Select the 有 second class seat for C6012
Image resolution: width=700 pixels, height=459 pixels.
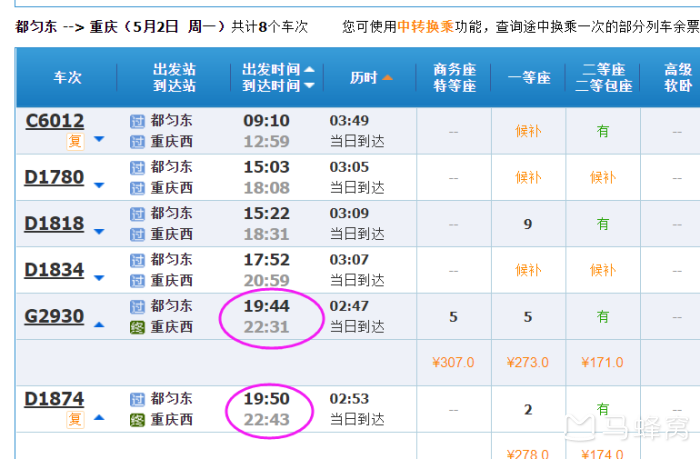pos(603,130)
